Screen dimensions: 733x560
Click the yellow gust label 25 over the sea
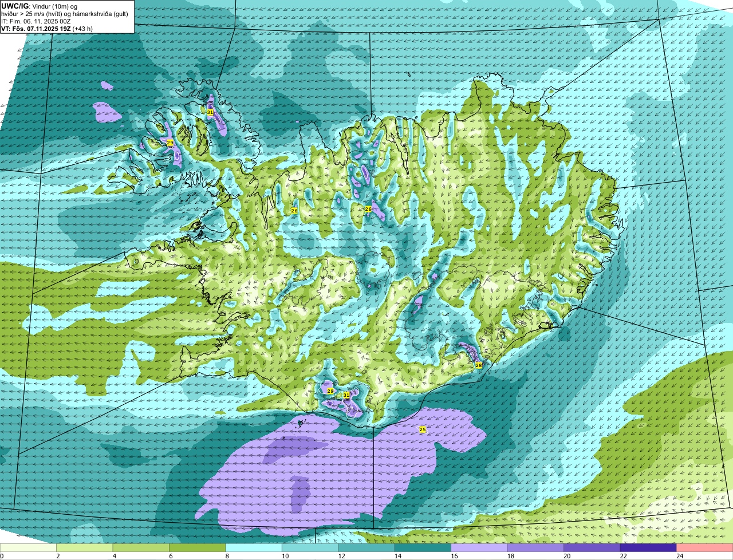tap(423, 429)
